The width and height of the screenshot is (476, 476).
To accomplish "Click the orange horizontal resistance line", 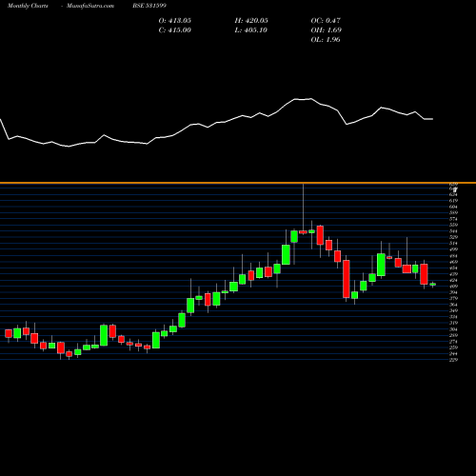I will (238, 183).
